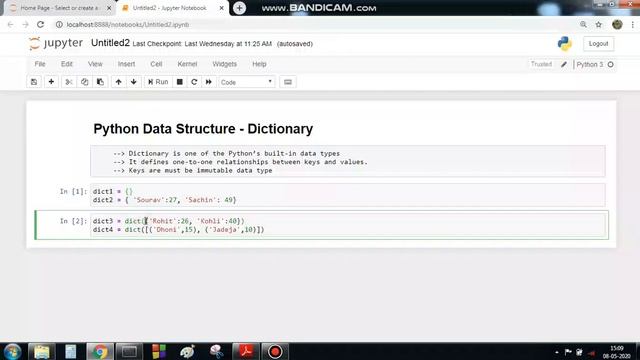Click the Logout button
This screenshot has height=360, width=640.
pyautogui.click(x=598, y=44)
